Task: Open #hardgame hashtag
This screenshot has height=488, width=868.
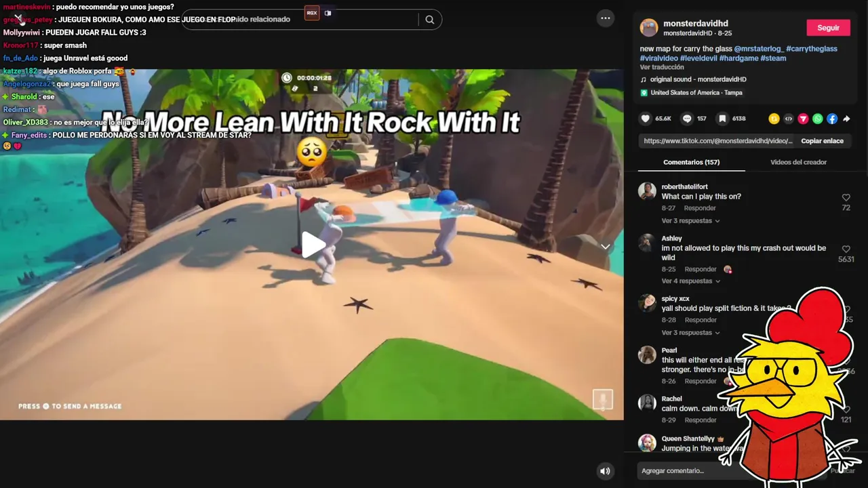Action: [738, 58]
